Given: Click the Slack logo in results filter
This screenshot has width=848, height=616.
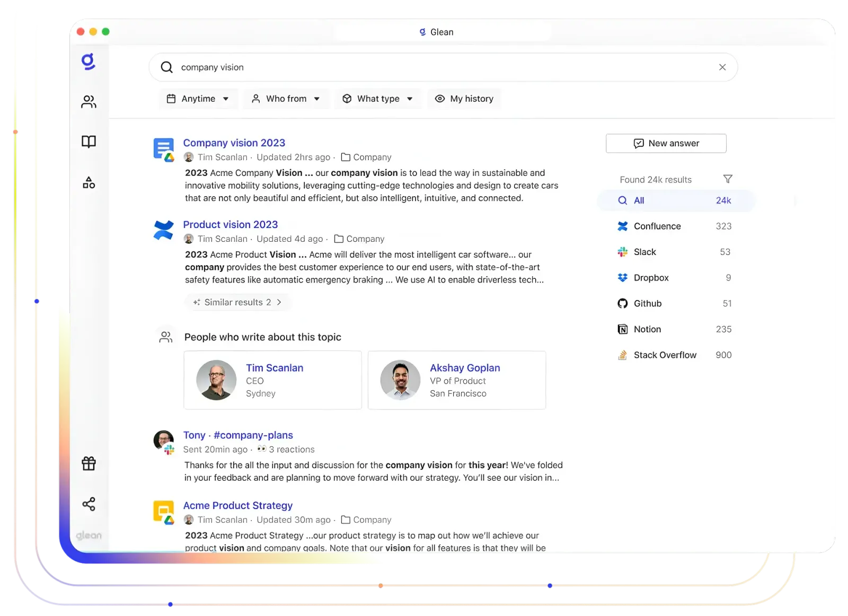Looking at the screenshot, I should point(622,252).
